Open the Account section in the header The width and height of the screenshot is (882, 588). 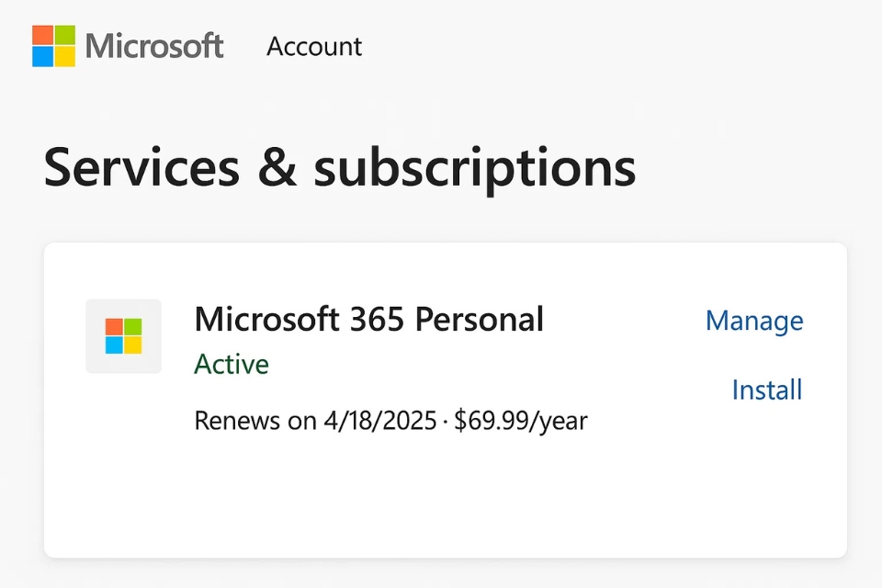314,46
